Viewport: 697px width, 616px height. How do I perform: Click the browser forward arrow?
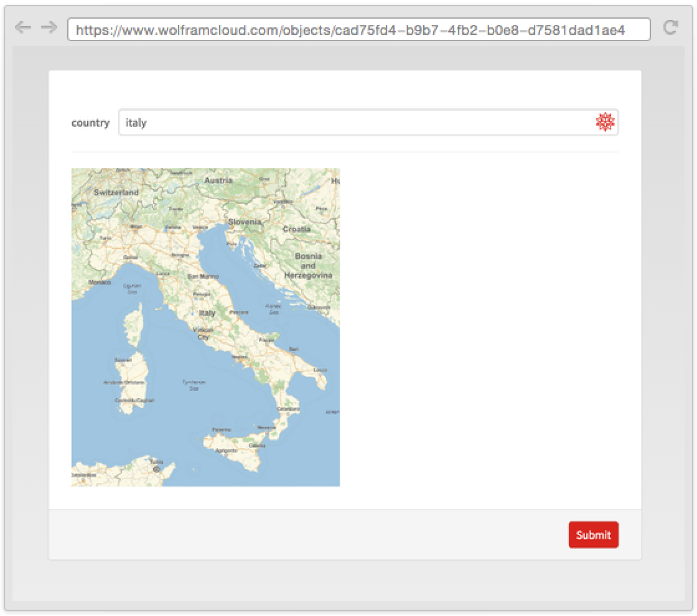pos(49,27)
